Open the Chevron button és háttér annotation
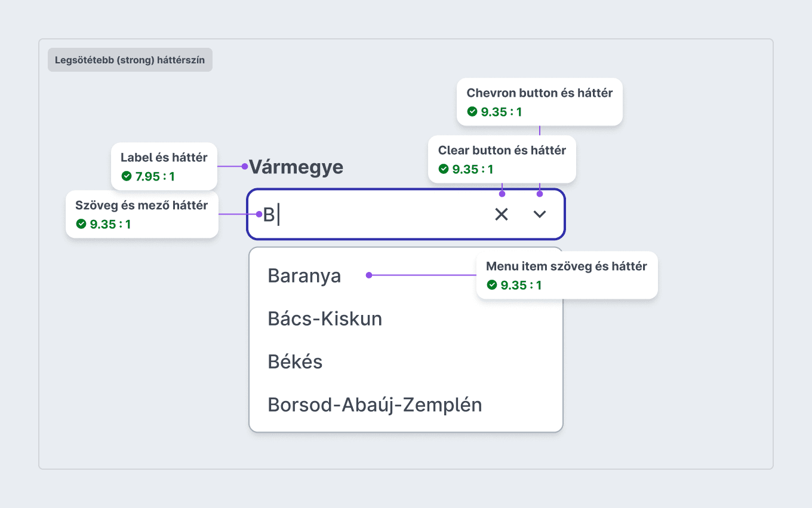812x508 pixels. (540, 102)
